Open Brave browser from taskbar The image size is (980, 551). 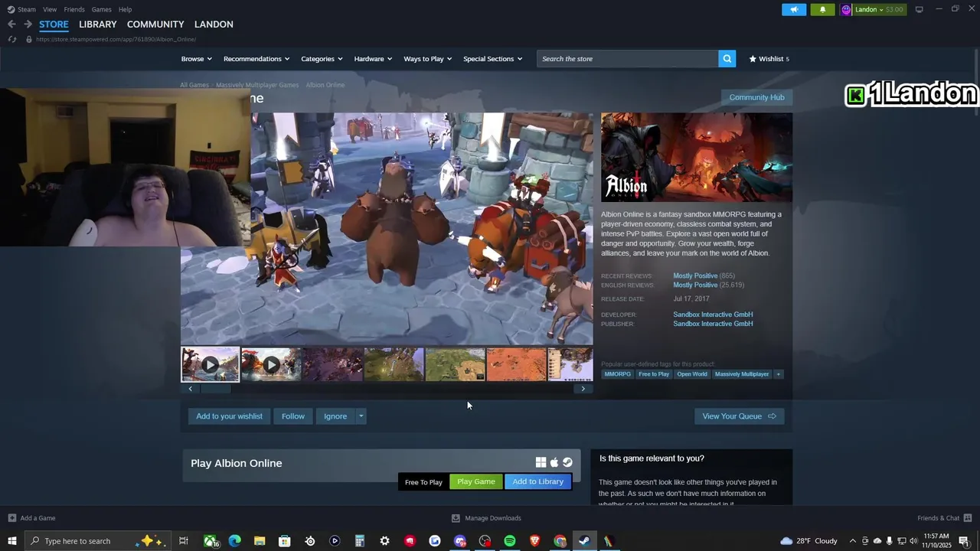point(534,541)
